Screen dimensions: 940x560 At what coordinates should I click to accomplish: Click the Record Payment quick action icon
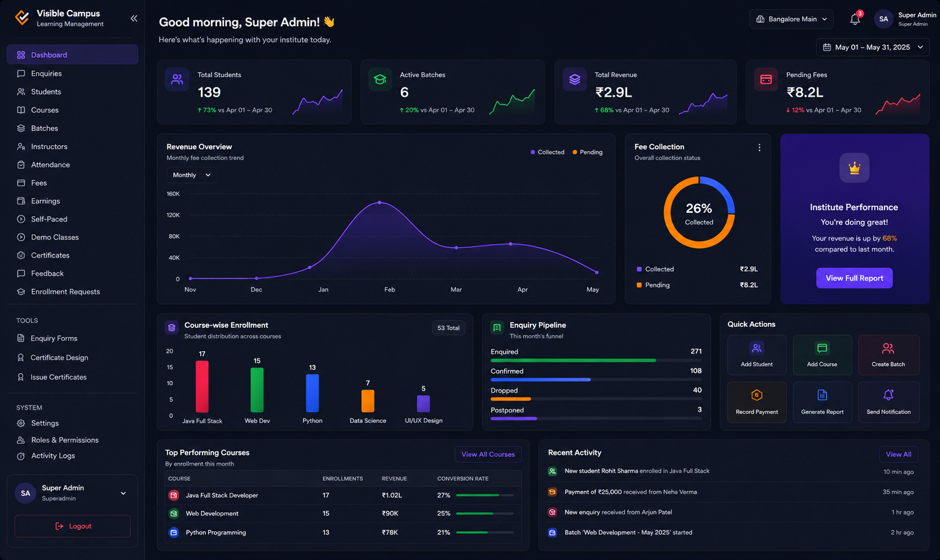tap(757, 395)
